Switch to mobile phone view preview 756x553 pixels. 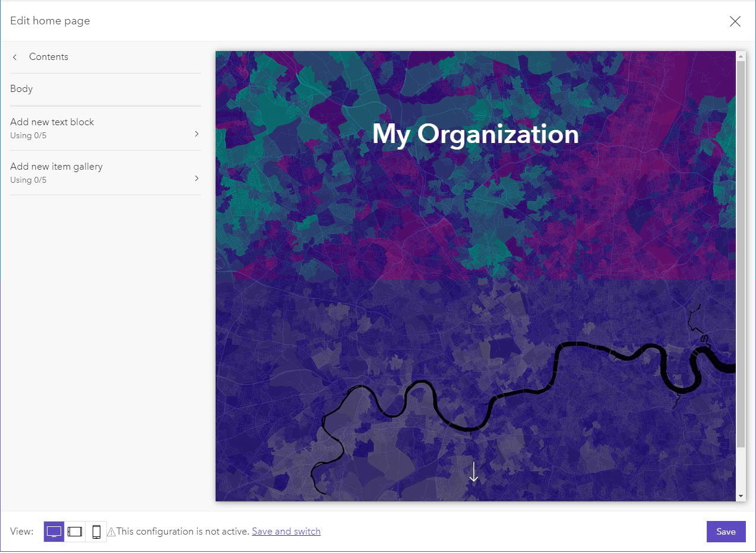coord(96,532)
